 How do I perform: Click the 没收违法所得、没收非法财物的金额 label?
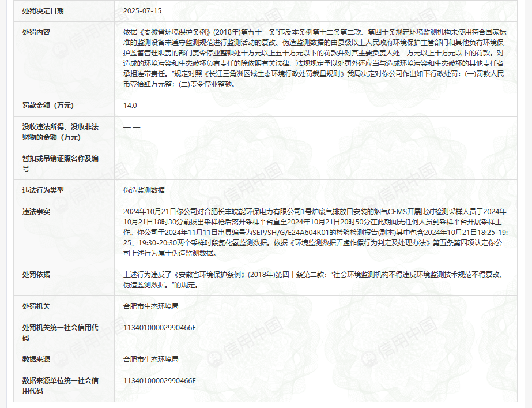click(x=60, y=132)
